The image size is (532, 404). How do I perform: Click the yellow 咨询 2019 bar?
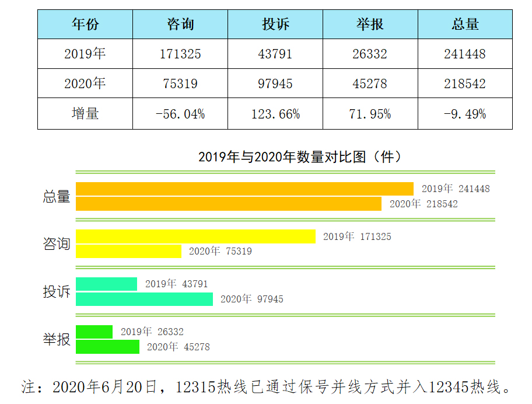(x=195, y=237)
